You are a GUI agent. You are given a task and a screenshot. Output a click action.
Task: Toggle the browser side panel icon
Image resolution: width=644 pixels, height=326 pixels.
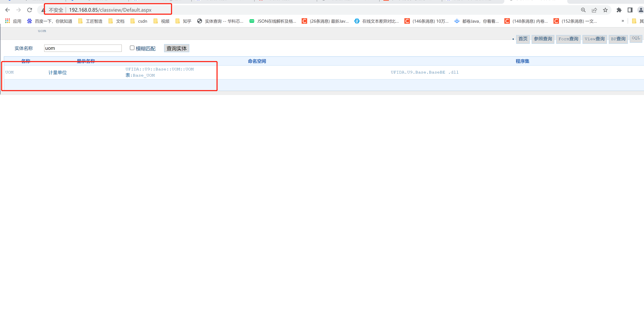(630, 10)
